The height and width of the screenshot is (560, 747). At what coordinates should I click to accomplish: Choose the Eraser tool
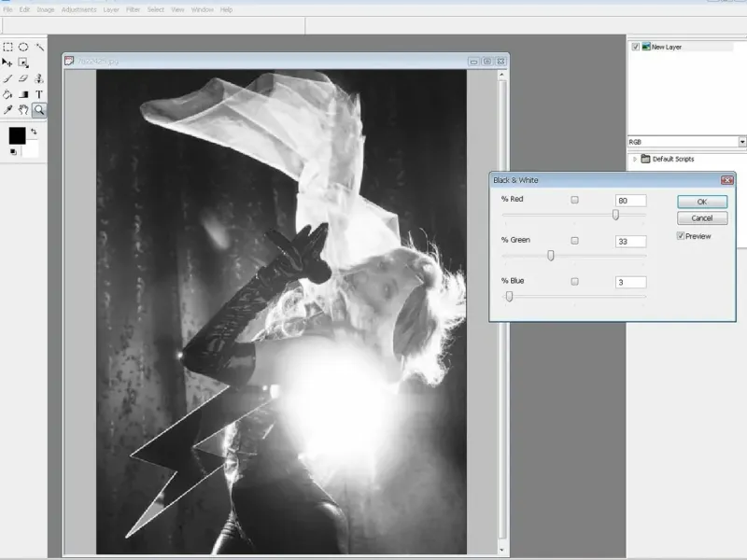tap(23, 78)
